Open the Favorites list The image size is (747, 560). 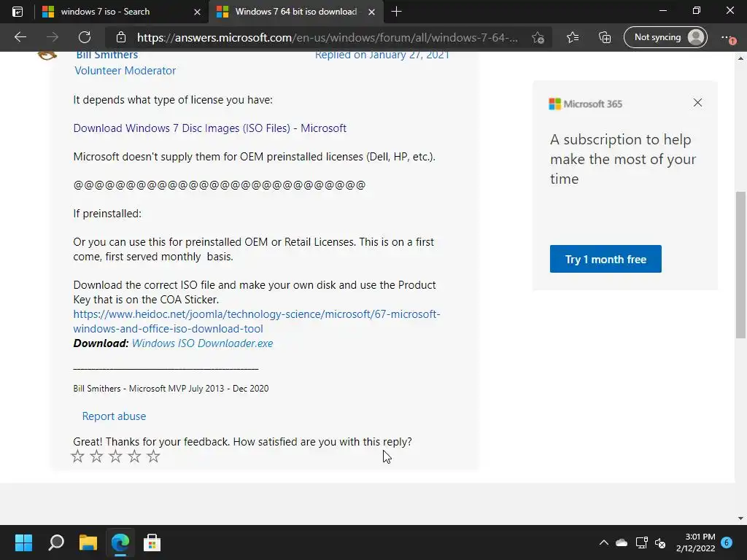(573, 37)
